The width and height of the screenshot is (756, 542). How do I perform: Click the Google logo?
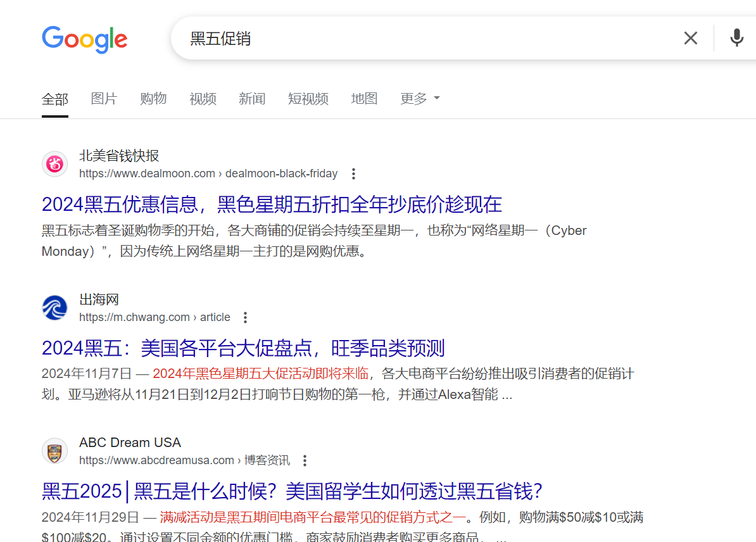click(85, 39)
